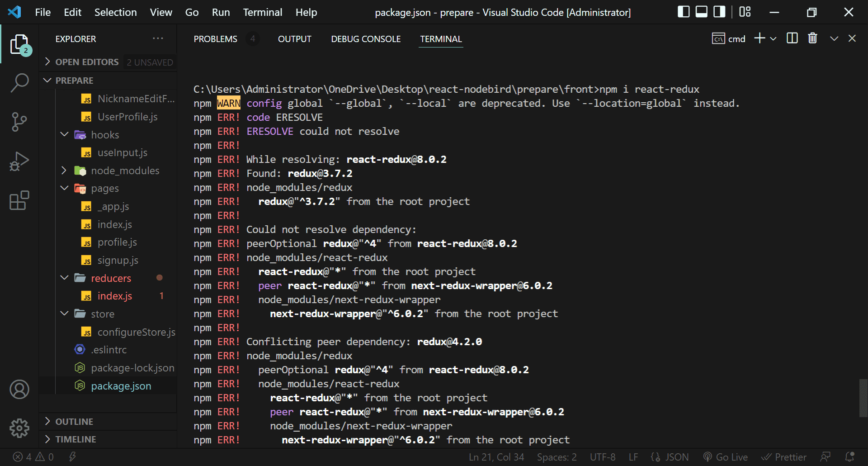Expand the OUTLINE section
Viewport: 868px width, 466px height.
(x=74, y=422)
